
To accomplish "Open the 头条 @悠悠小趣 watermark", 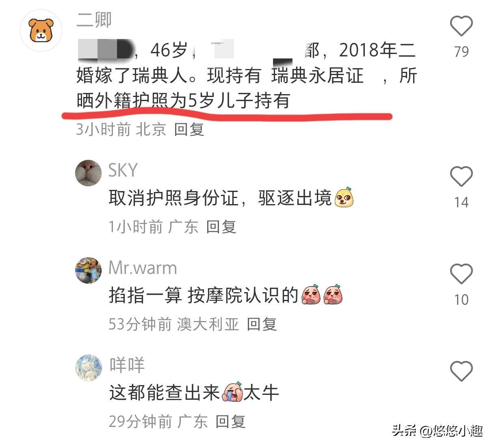I will pos(437,431).
